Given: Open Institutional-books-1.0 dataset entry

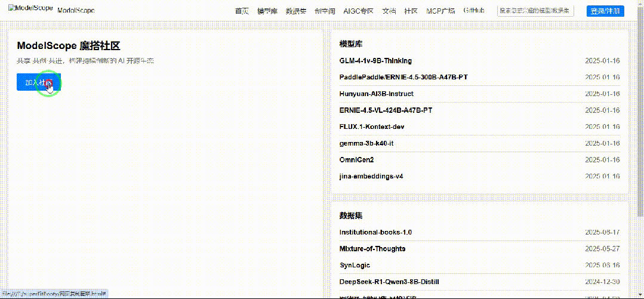Looking at the screenshot, I should click(375, 232).
